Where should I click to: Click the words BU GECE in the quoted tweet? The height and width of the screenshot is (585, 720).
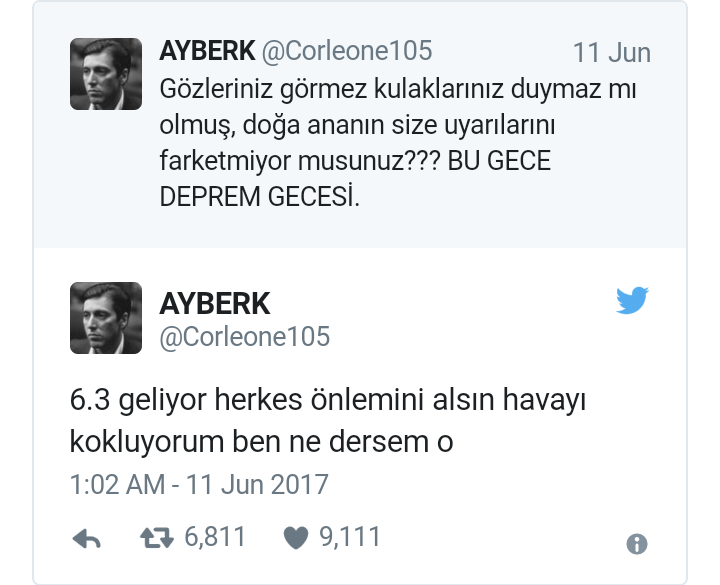[499, 161]
